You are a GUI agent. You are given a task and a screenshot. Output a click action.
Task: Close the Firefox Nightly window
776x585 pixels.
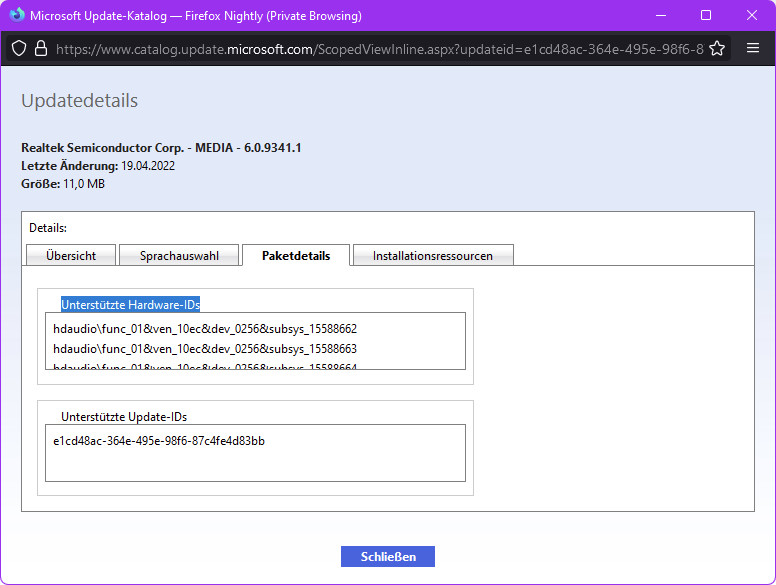click(752, 15)
